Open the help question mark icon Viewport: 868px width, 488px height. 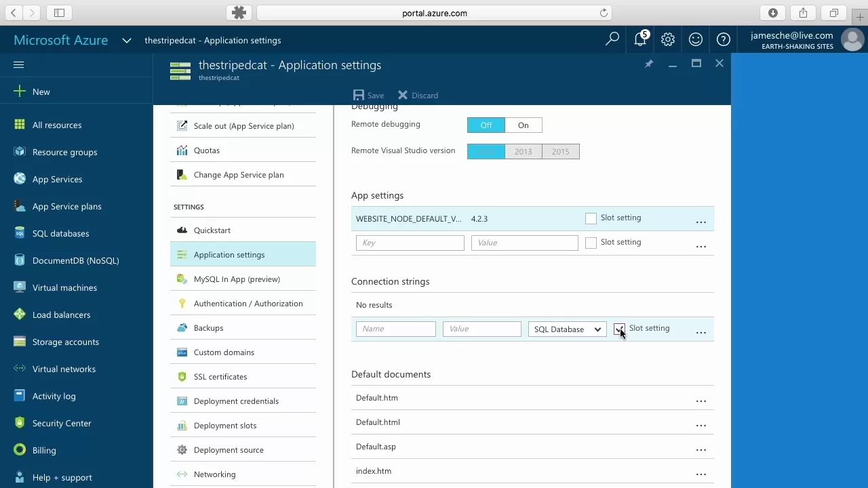(x=723, y=39)
